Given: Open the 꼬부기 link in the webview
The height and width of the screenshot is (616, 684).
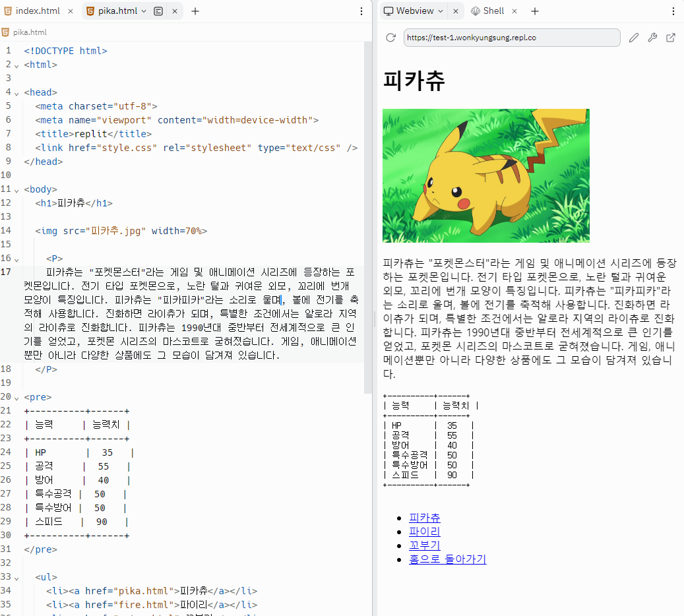Looking at the screenshot, I should pos(424,545).
